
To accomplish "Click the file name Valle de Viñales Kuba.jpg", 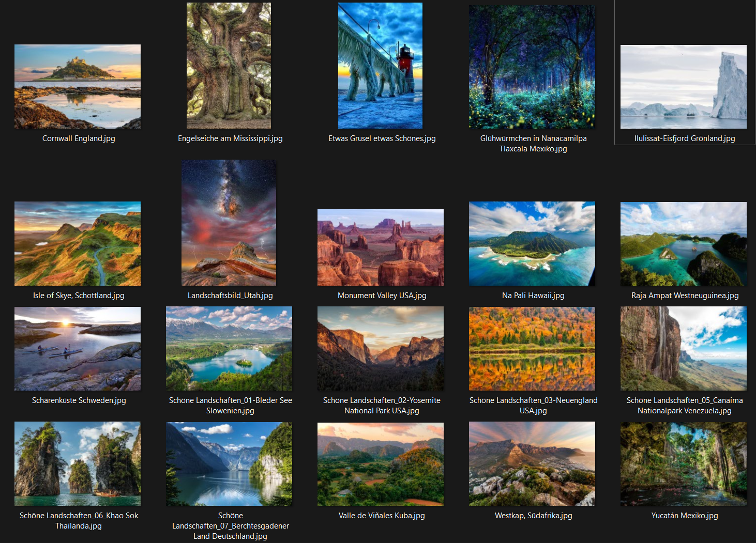I will pos(382,516).
